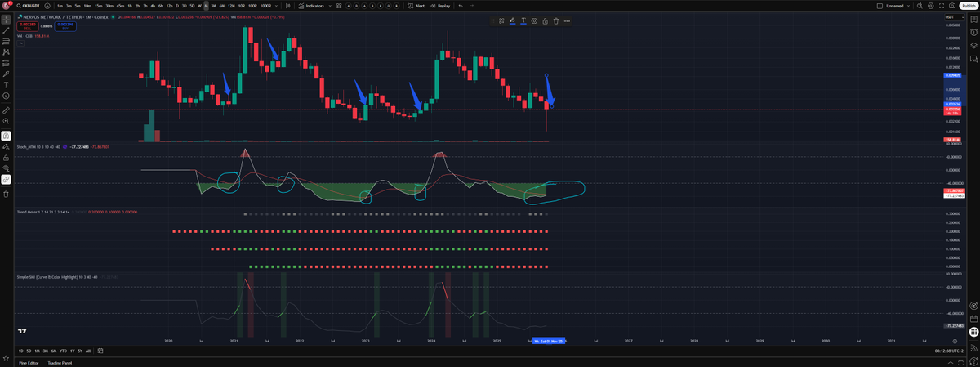
Task: Change line color in drawing toolbar
Action: point(512,20)
